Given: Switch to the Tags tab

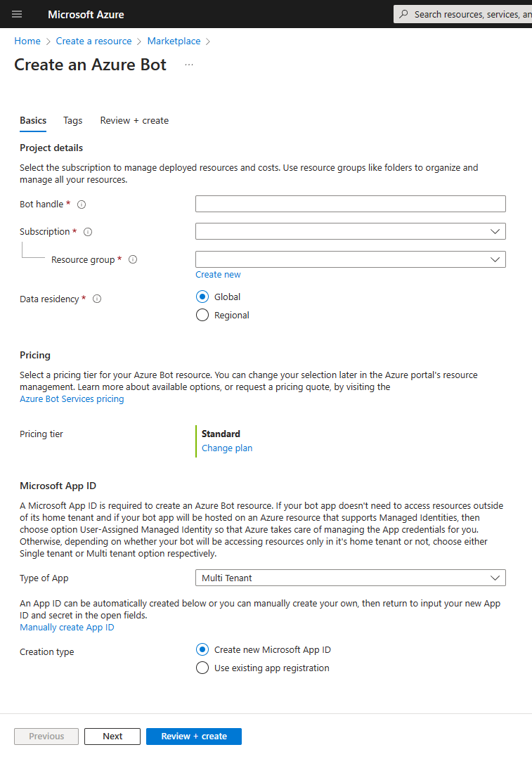Looking at the screenshot, I should tap(72, 120).
